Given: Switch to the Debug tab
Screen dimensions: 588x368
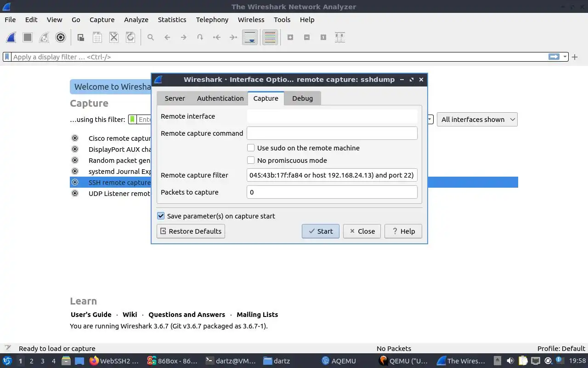Looking at the screenshot, I should pos(302,98).
